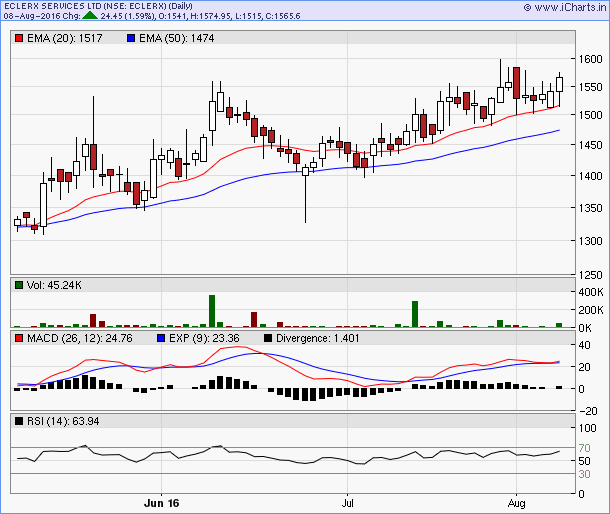Click the 24.45 (1.59%) change value
Viewport: 610px width, 514px height.
[x=128, y=16]
